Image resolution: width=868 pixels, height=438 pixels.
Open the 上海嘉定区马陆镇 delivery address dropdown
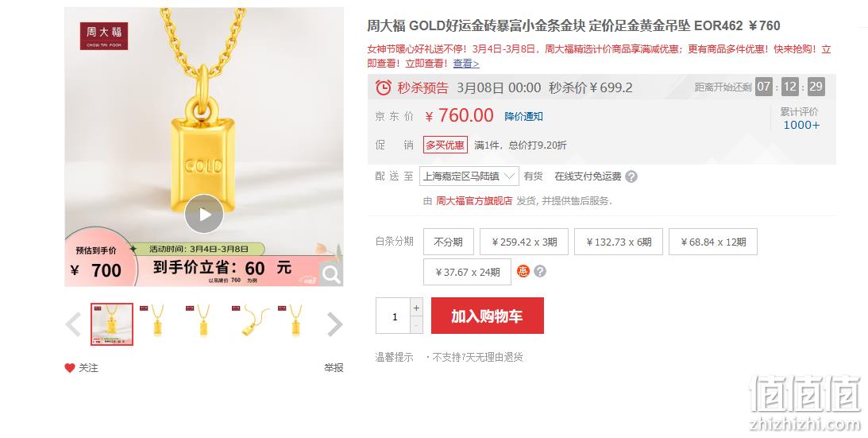[x=469, y=176]
